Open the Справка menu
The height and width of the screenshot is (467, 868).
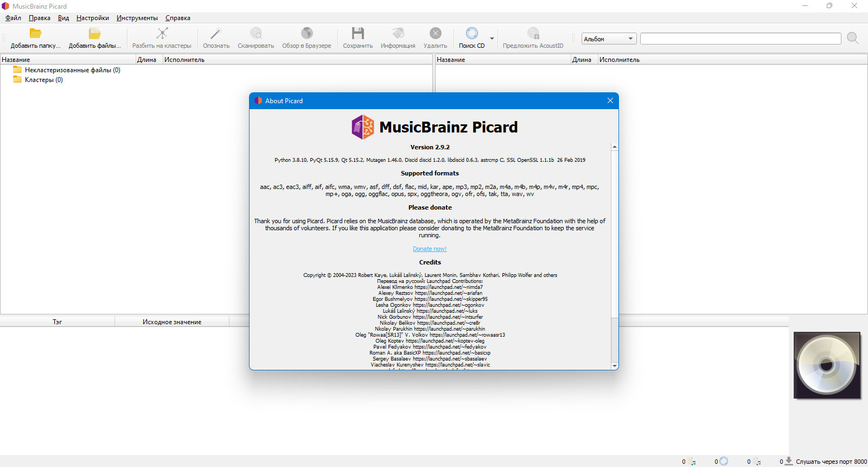[178, 18]
